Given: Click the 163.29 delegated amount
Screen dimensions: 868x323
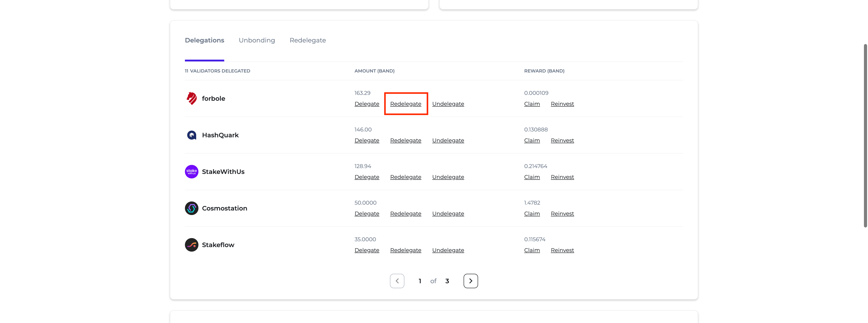Looking at the screenshot, I should 362,93.
